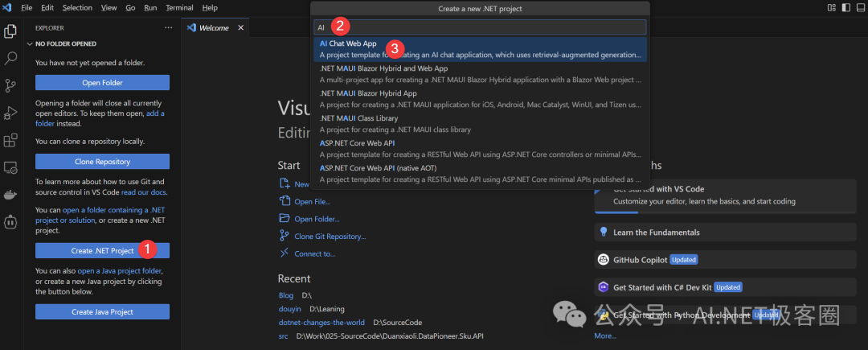
Task: Open the Go menu
Action: pos(131,8)
